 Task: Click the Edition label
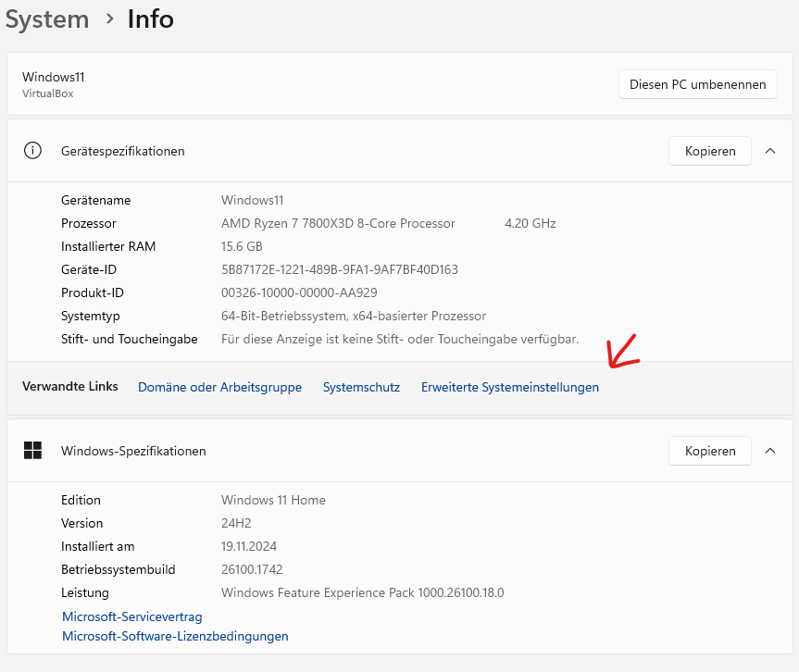click(81, 501)
